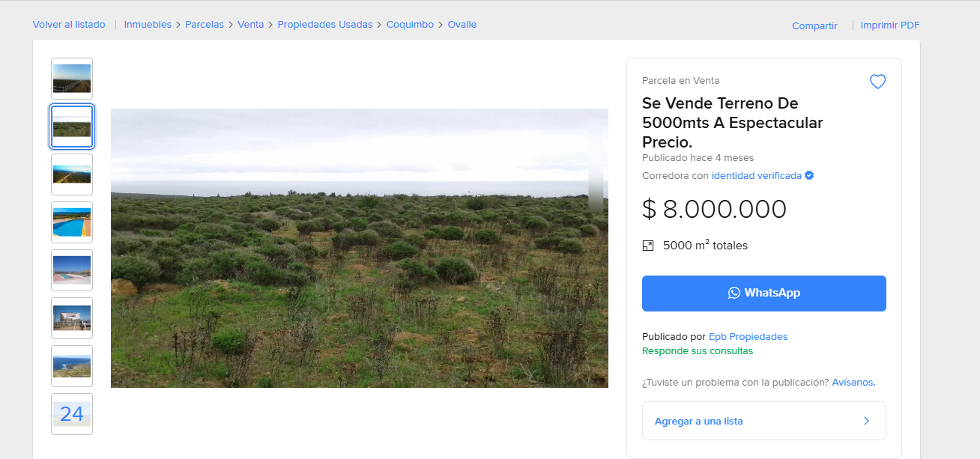The height and width of the screenshot is (459, 980).
Task: Save listing with the heart favorite icon
Action: pyautogui.click(x=877, y=82)
